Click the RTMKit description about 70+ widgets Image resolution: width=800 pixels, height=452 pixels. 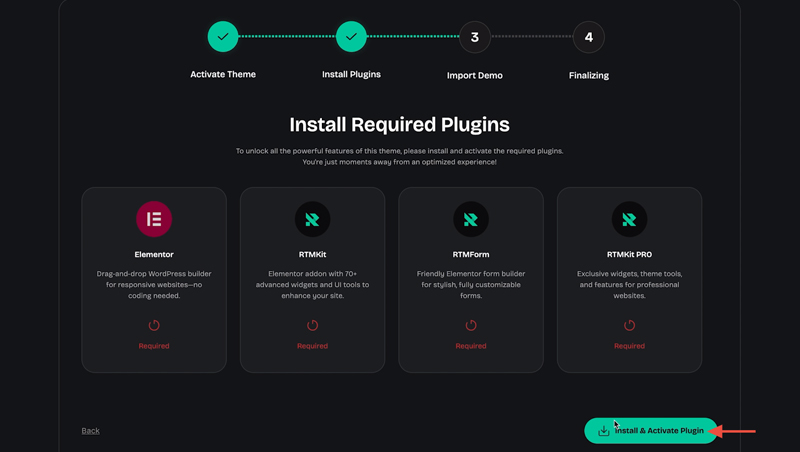click(x=312, y=285)
